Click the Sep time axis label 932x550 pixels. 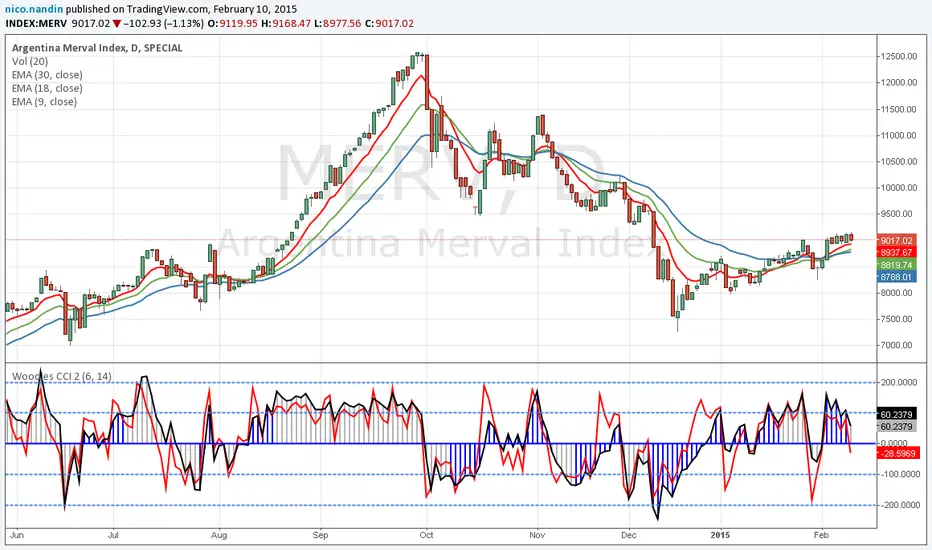coord(320,535)
